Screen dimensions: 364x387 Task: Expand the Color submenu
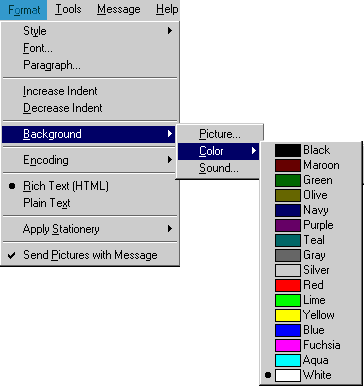[219, 151]
